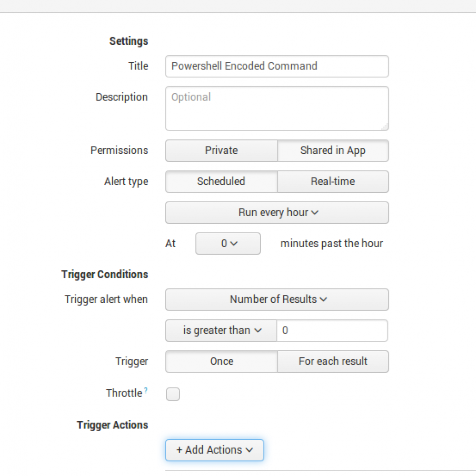This screenshot has height=476, width=476.
Task: Open the Add Actions menu
Action: 214,450
